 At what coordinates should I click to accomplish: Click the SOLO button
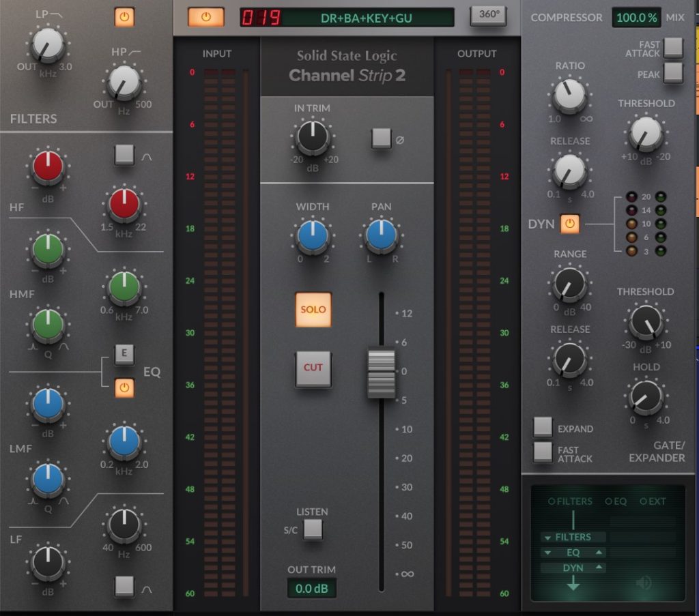(313, 310)
